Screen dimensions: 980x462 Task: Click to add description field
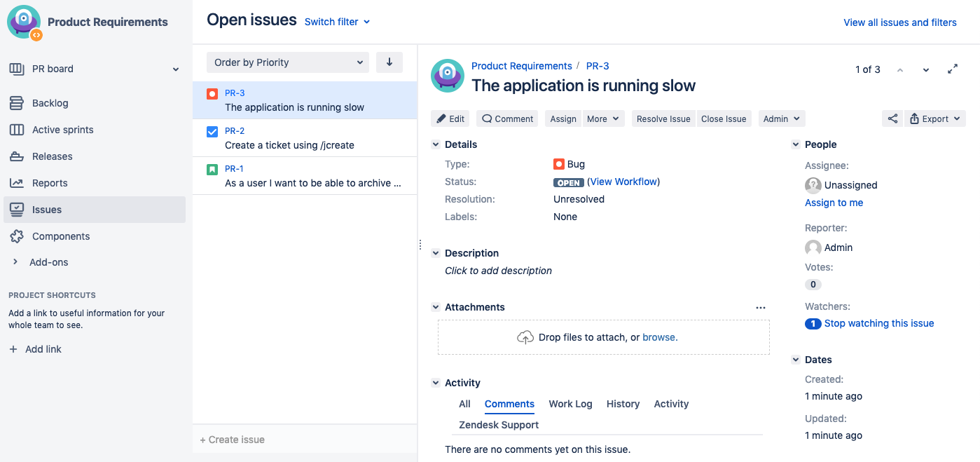(x=498, y=271)
